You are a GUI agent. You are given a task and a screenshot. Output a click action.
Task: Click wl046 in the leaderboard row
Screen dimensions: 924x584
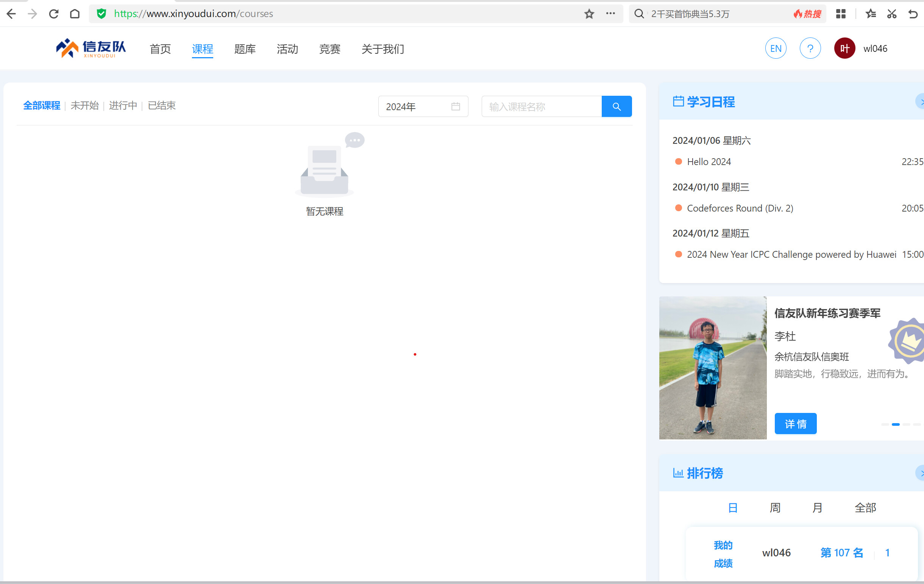pyautogui.click(x=776, y=552)
